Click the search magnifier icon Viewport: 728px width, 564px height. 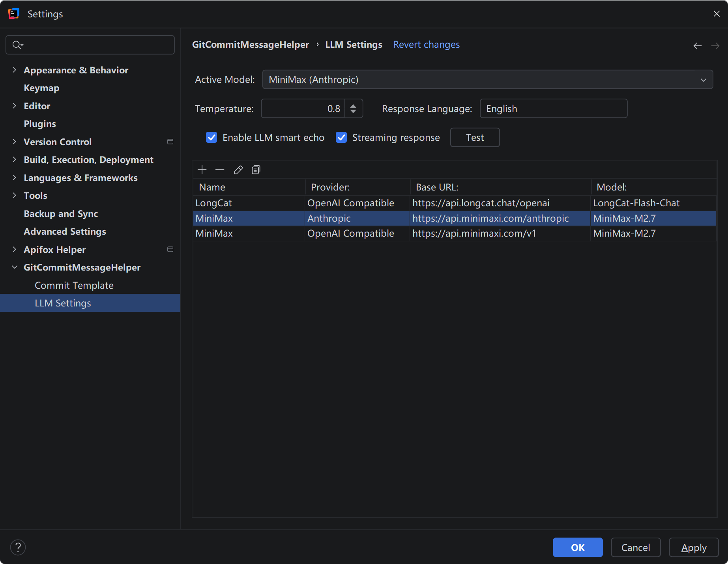(x=17, y=45)
